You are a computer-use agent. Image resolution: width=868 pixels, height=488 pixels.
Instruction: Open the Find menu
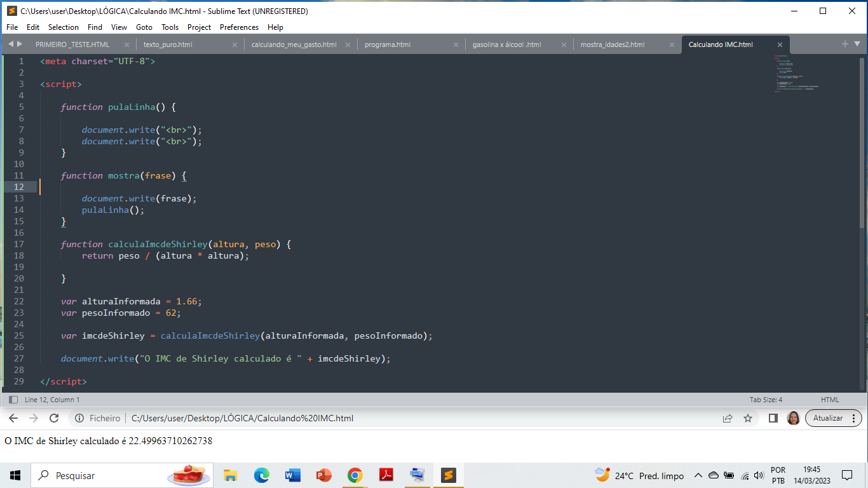(x=95, y=27)
